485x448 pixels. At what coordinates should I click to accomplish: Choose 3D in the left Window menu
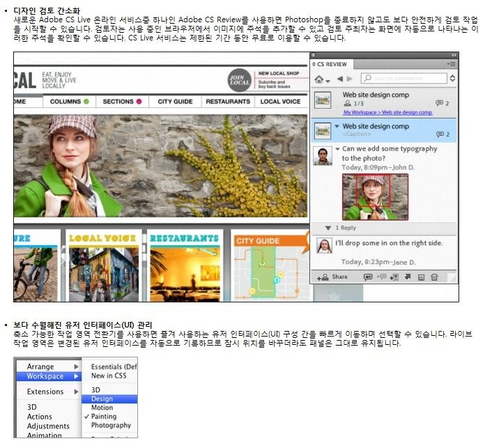pyautogui.click(x=32, y=407)
